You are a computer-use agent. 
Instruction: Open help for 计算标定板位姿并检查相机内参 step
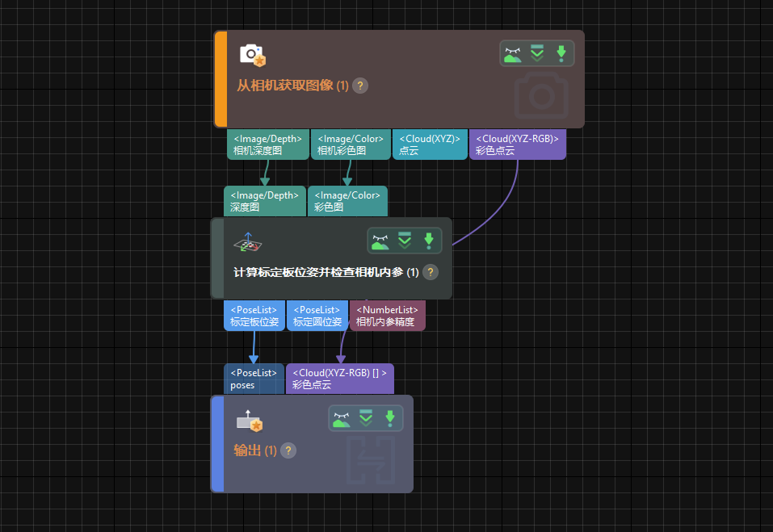click(x=431, y=272)
